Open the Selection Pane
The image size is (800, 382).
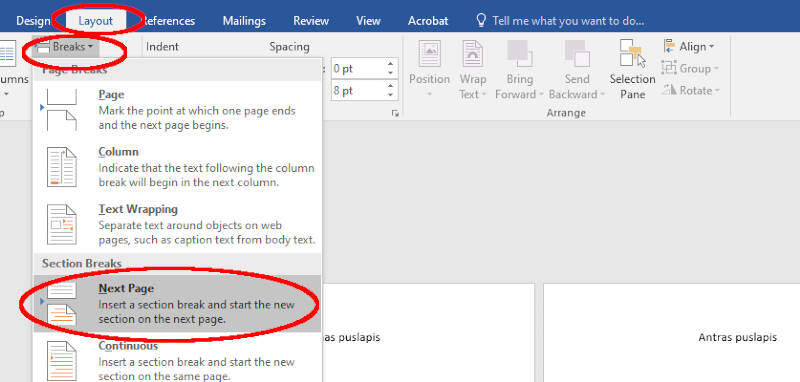[x=633, y=69]
